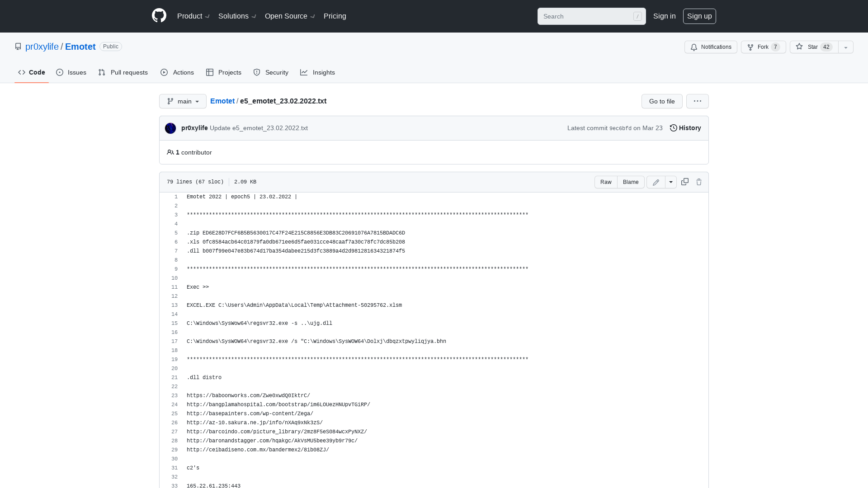Click the regsvr32.exe -s ..\ujg.dll line

(259, 324)
